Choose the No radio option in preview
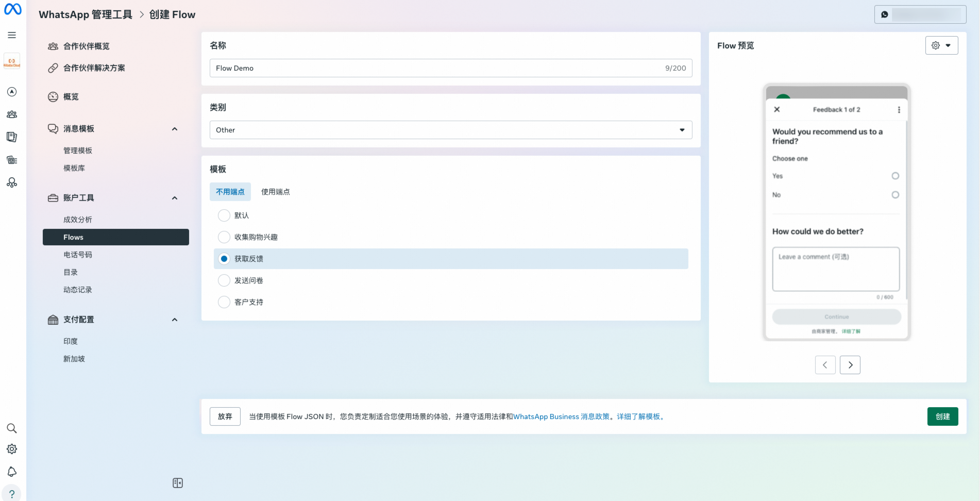 click(x=895, y=195)
